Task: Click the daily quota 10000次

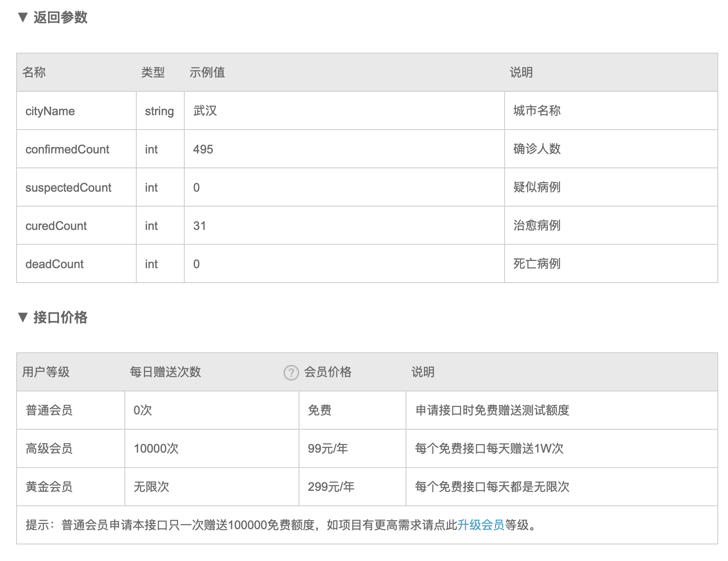Action: (x=156, y=448)
